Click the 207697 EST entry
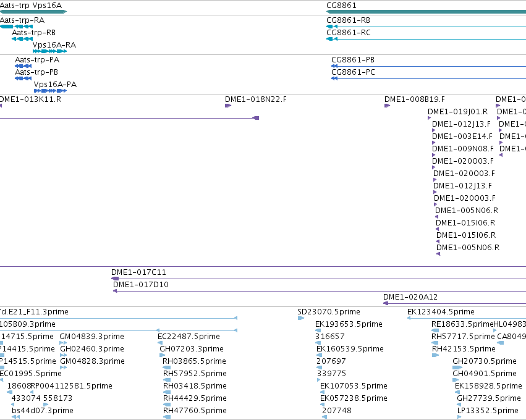This screenshot has width=526, height=420. 331,361
